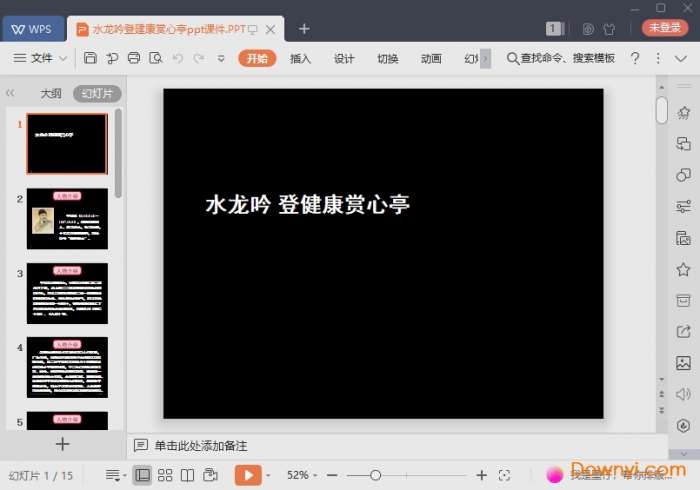This screenshot has height=490, width=700.
Task: Close the 水龙吟登建康赏心亭 document tab
Action: pos(270,29)
